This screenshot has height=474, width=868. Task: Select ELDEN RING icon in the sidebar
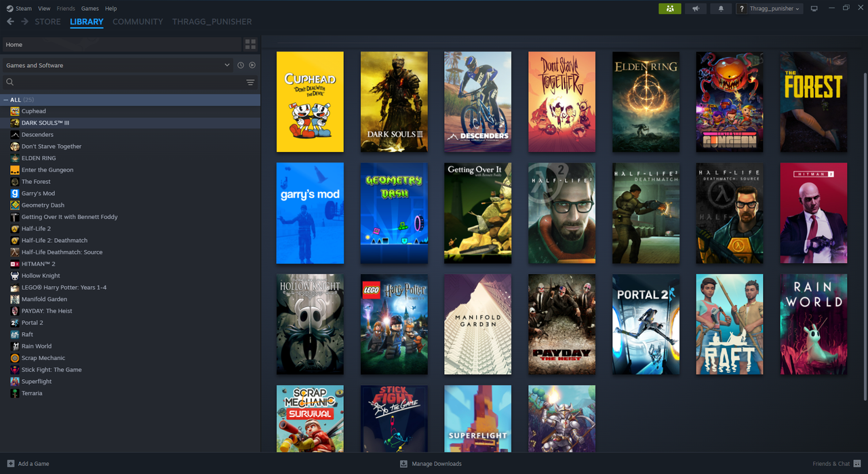click(x=15, y=158)
